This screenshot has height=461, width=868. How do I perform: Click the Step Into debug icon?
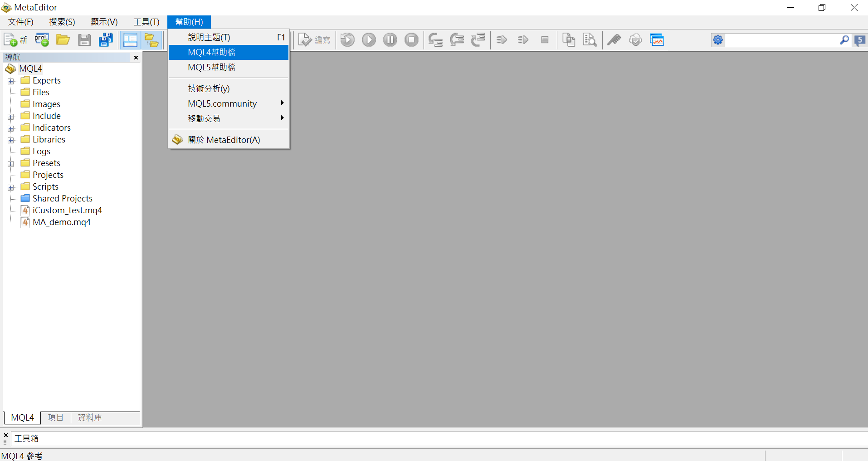tap(435, 40)
